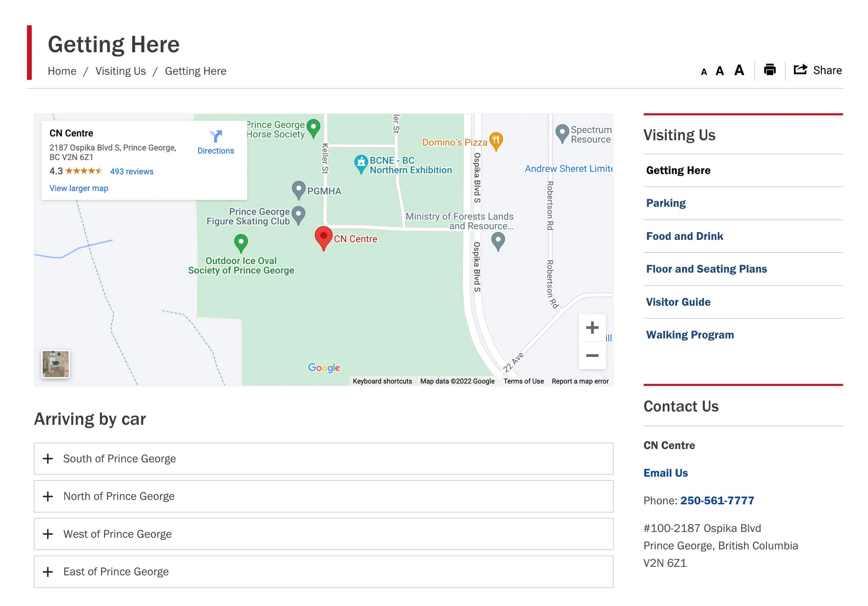Go to Home breadcrumb link
Image resolution: width=868 pixels, height=606 pixels.
62,71
